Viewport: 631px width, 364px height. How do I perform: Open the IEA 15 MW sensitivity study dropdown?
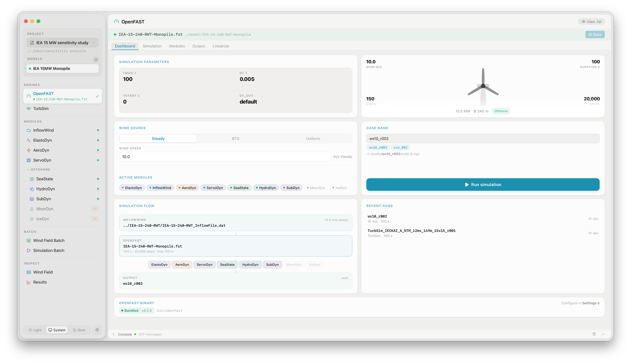tap(63, 43)
